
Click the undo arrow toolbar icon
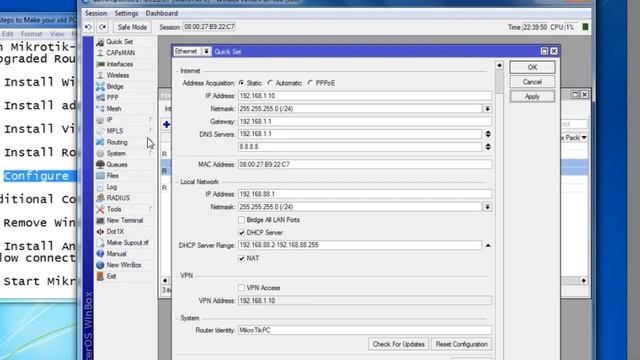coord(88,27)
